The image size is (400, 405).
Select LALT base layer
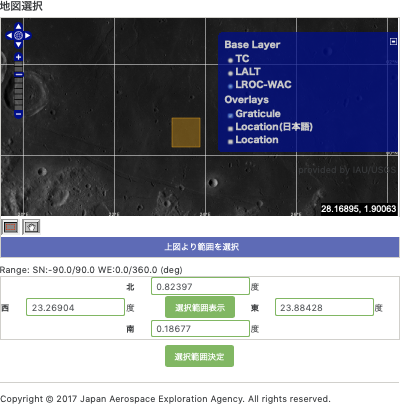[244, 72]
